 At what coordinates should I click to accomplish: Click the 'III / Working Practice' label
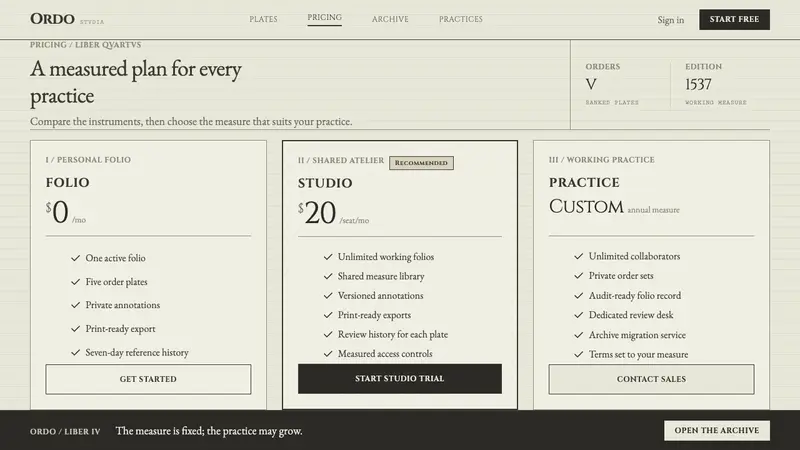coord(602,160)
